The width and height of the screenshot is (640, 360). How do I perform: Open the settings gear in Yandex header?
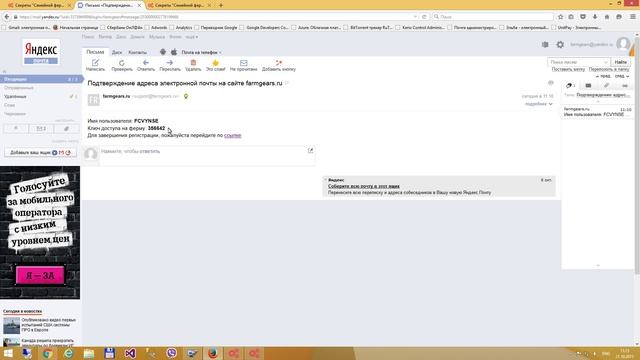(560, 44)
